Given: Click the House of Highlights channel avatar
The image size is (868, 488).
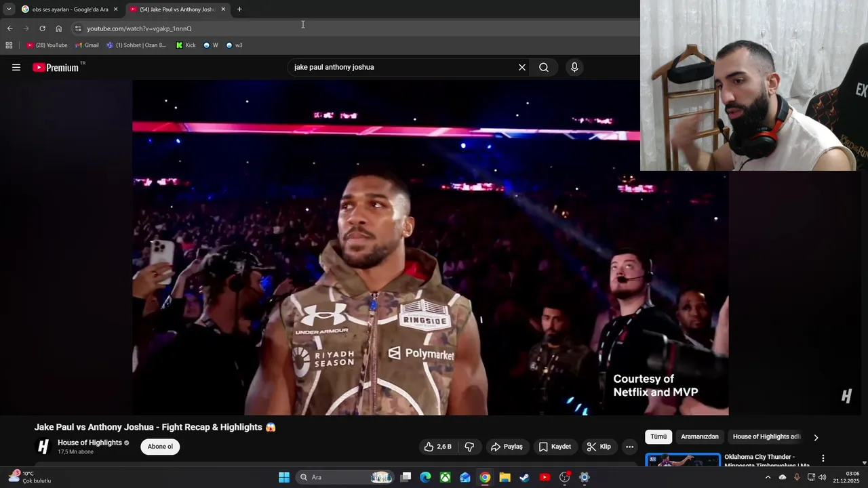Looking at the screenshot, I should click(43, 447).
